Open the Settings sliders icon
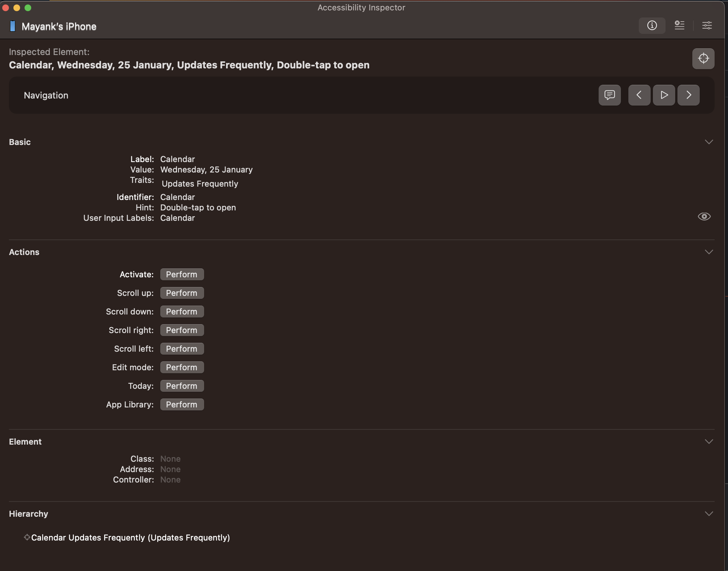 click(707, 25)
